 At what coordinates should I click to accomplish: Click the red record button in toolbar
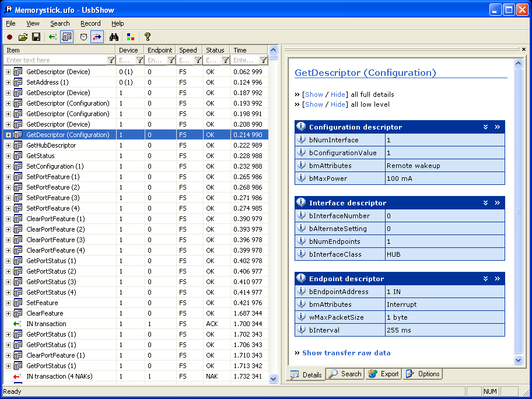(9, 37)
